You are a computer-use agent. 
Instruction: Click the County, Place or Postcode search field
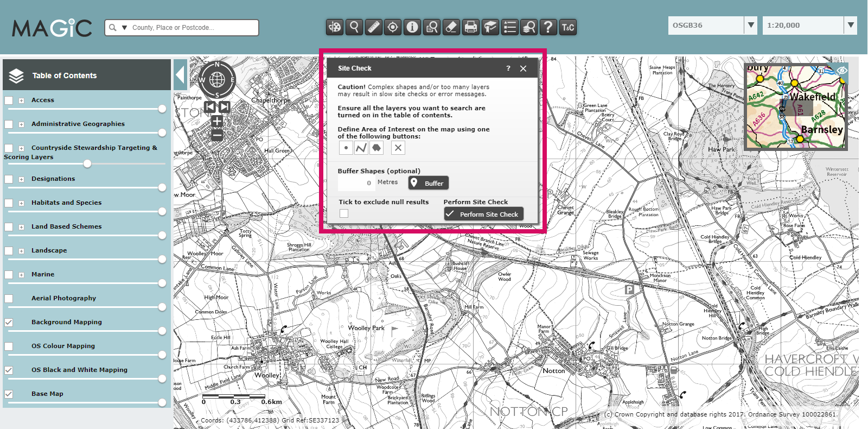tap(193, 28)
